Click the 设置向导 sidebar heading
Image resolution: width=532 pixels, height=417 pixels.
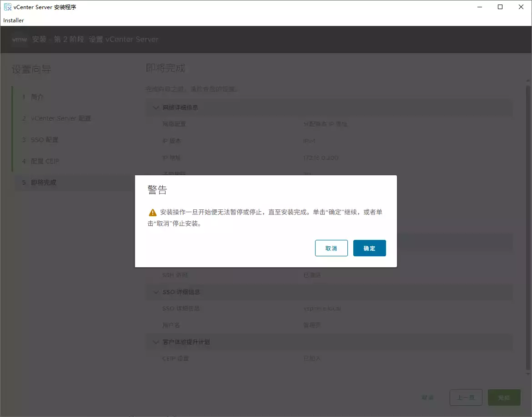pos(31,70)
